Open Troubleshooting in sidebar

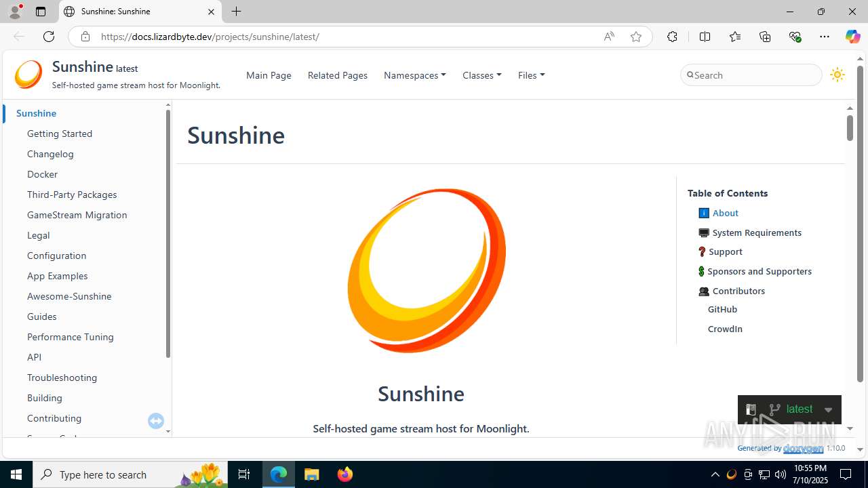62,378
